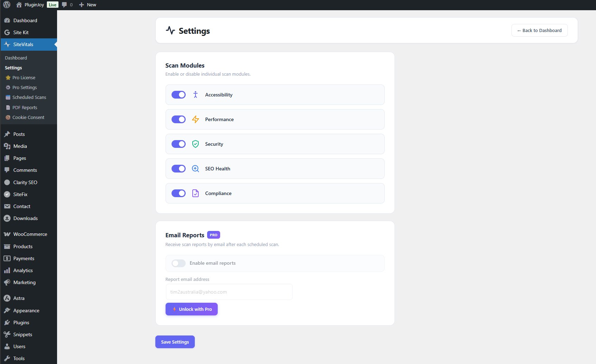This screenshot has height=364, width=596.
Task: Click the WooCommerce logo in sidebar
Action: click(x=7, y=234)
